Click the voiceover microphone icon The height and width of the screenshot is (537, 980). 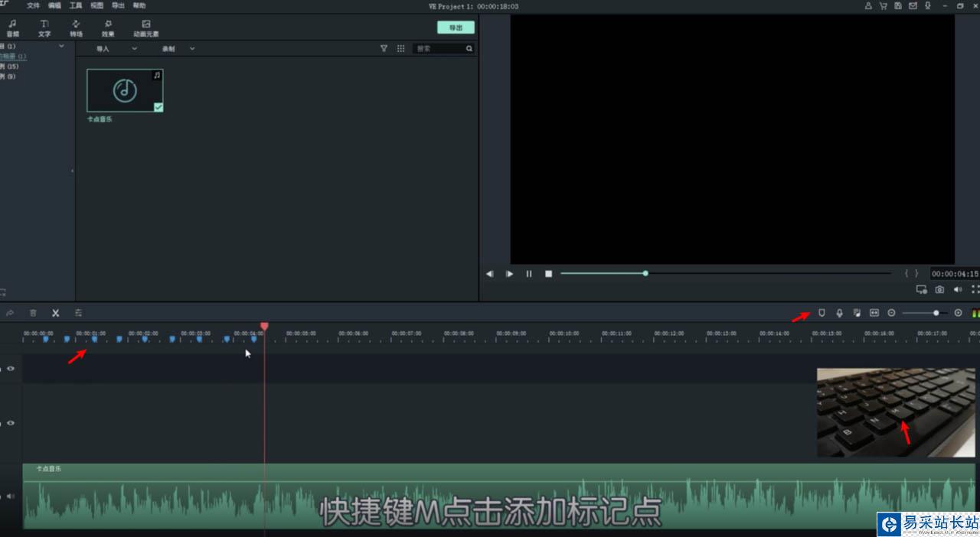(839, 313)
